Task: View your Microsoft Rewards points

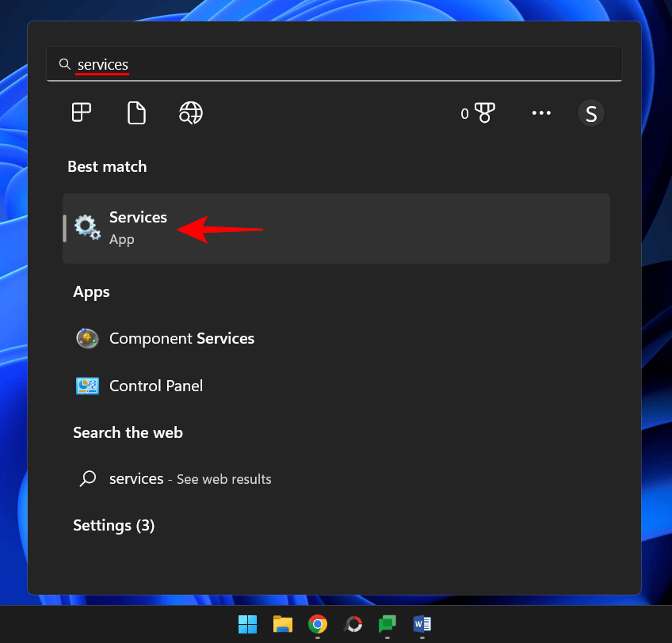Action: click(478, 113)
